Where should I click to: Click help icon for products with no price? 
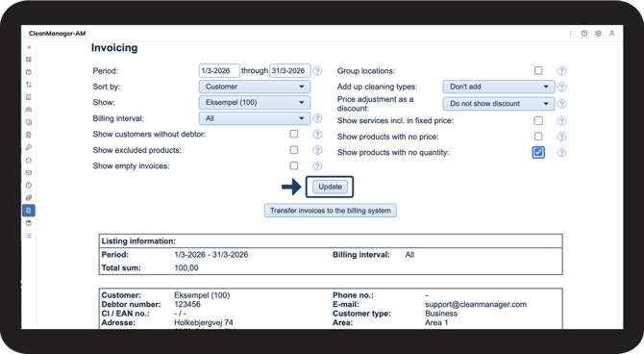click(x=561, y=137)
